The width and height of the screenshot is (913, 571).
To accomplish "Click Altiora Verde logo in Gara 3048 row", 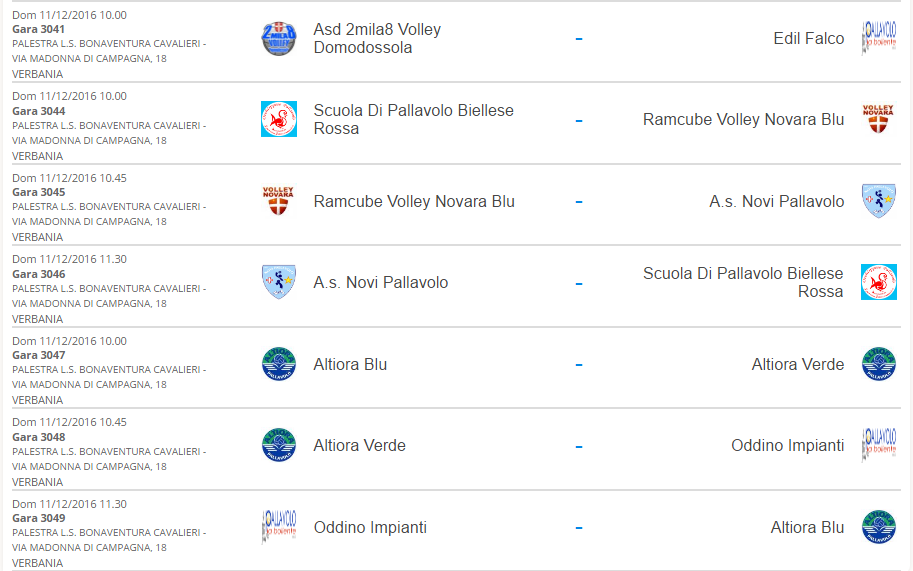I will [279, 445].
